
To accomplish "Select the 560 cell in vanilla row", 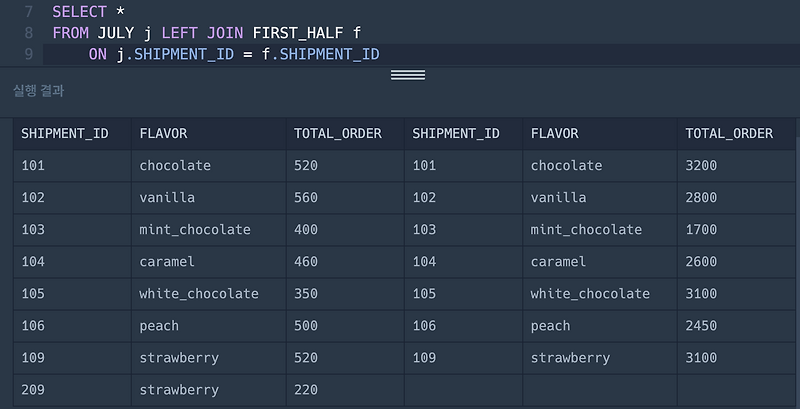I will pos(306,197).
